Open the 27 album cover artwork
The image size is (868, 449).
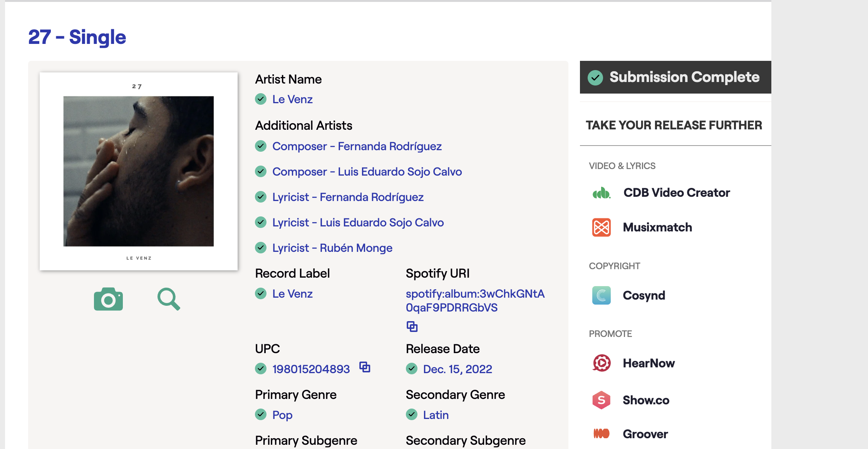(x=139, y=171)
